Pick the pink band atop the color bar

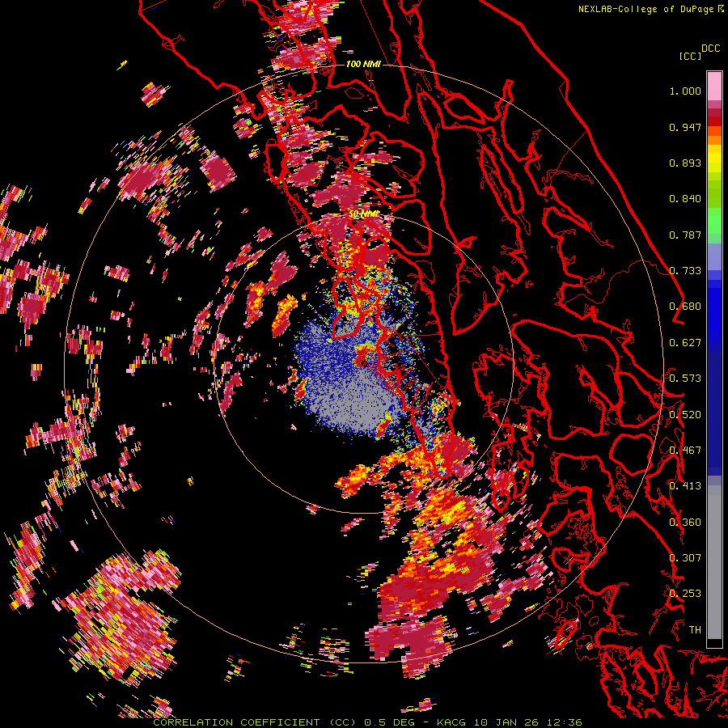(x=714, y=86)
